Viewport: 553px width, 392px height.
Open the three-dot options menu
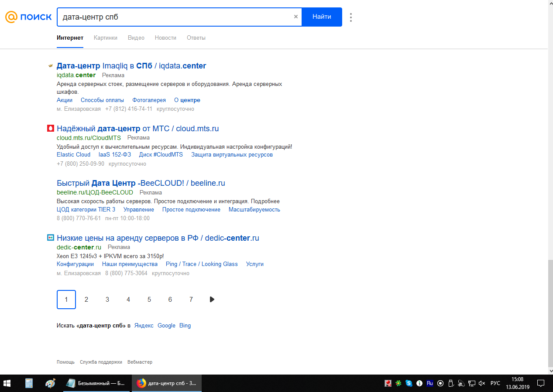point(351,17)
